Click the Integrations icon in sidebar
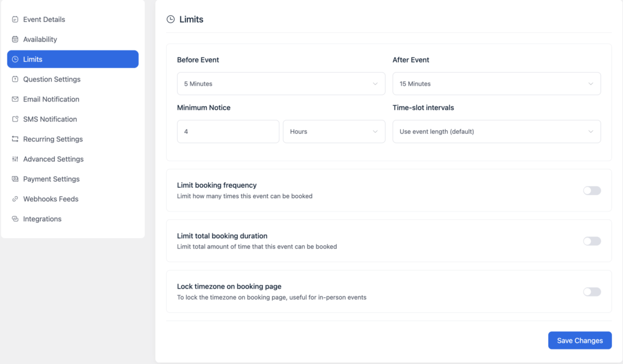623x364 pixels. [x=15, y=219]
